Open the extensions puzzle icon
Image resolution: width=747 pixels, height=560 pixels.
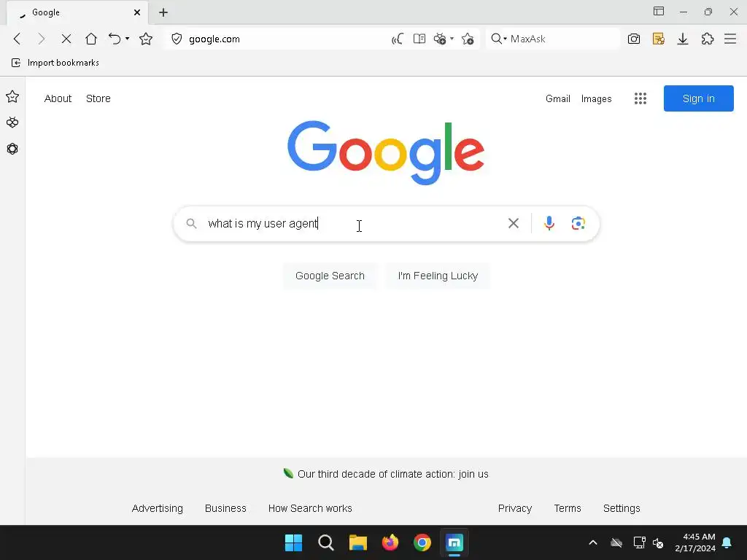[x=708, y=39]
